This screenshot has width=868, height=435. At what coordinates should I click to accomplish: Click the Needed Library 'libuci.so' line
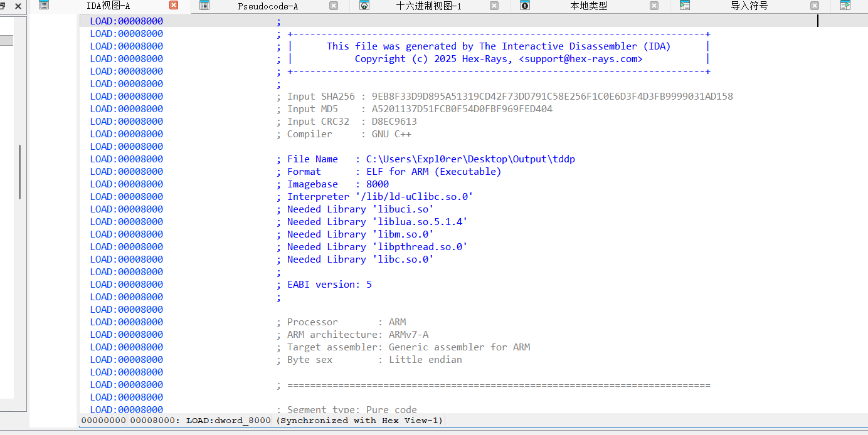point(355,209)
